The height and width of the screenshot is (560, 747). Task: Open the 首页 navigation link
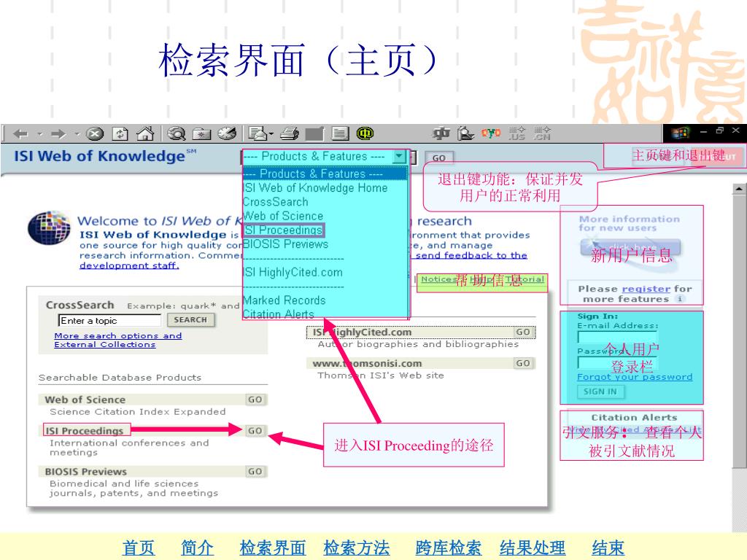(138, 548)
